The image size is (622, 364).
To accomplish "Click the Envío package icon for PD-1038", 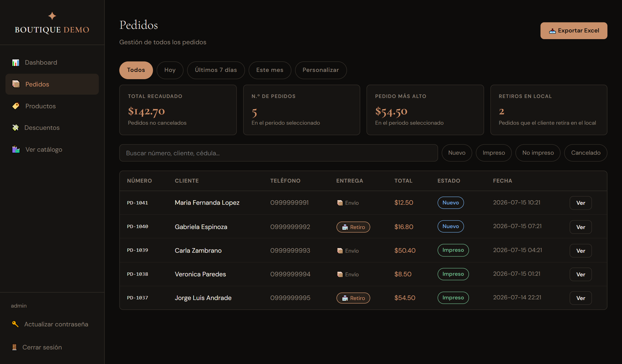I will click(340, 274).
